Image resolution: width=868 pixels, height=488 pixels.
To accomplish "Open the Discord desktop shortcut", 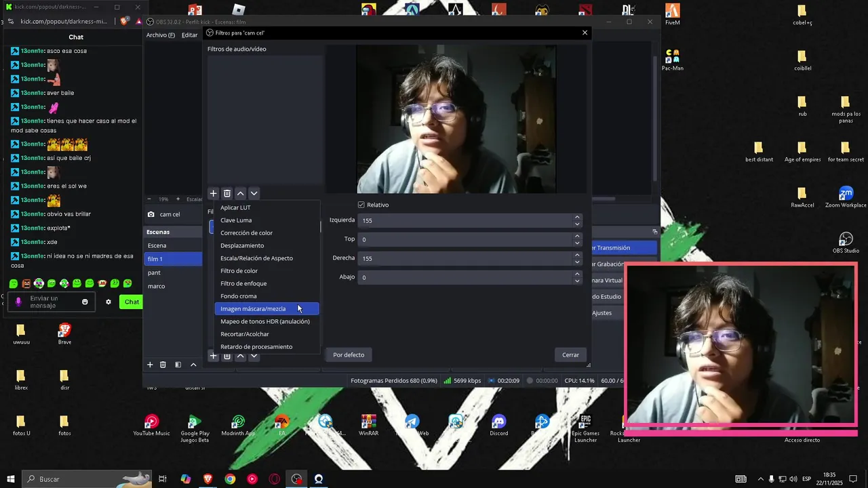I will coord(498,426).
